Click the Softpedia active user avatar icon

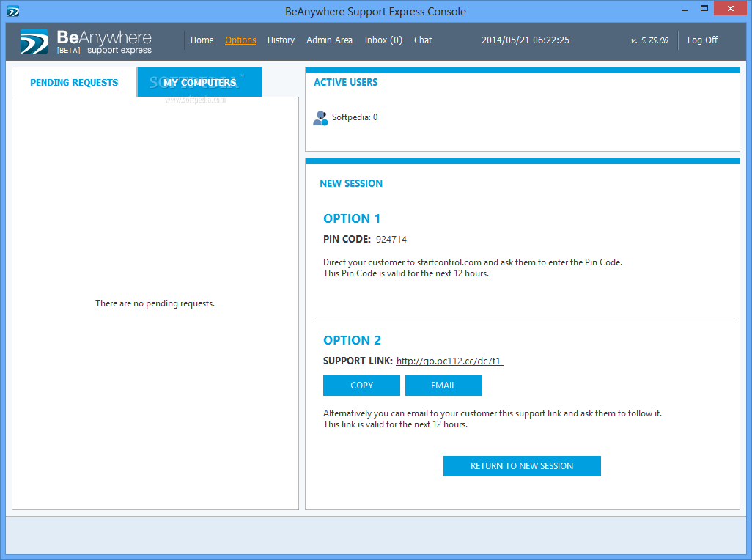(320, 117)
